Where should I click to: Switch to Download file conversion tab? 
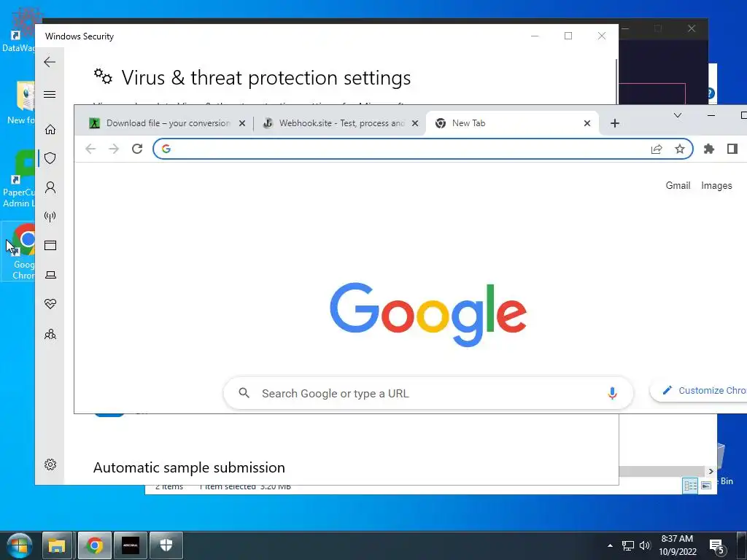tap(167, 123)
